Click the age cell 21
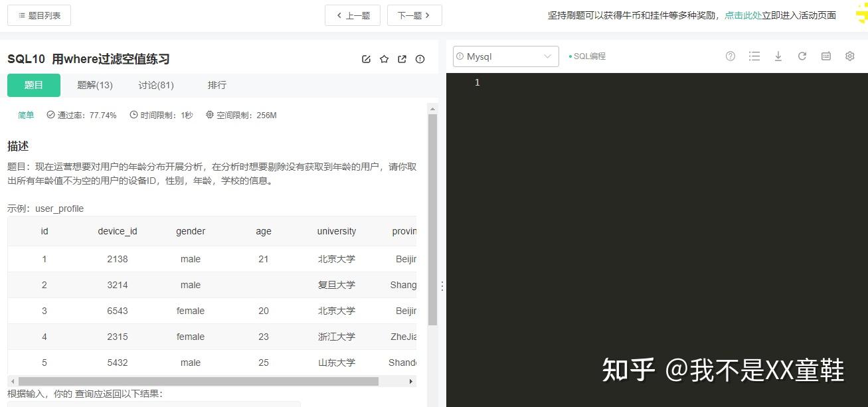Screen dimensions: 868x407 [264, 259]
